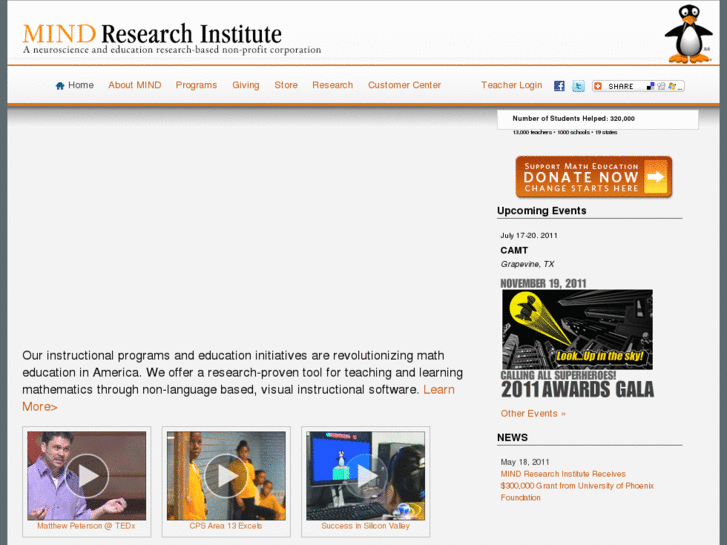
Task: Play the Matthew Peterson TEDx video
Action: (87, 475)
